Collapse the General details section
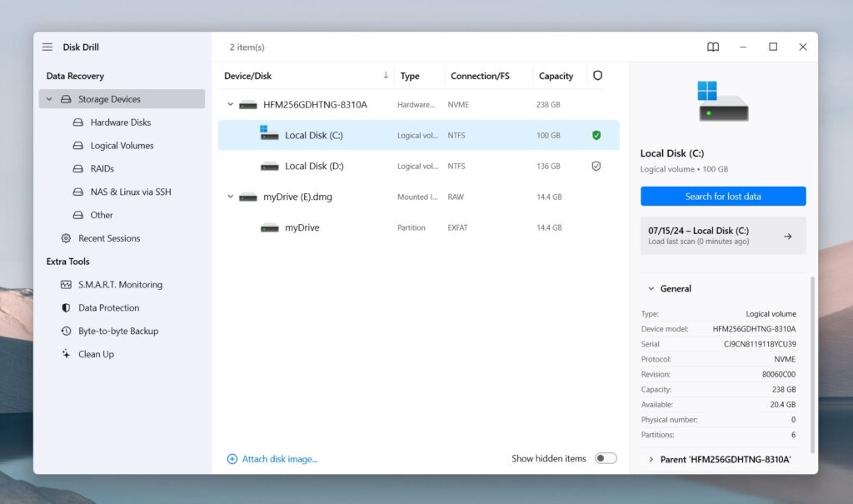Image resolution: width=853 pixels, height=504 pixels. click(652, 288)
